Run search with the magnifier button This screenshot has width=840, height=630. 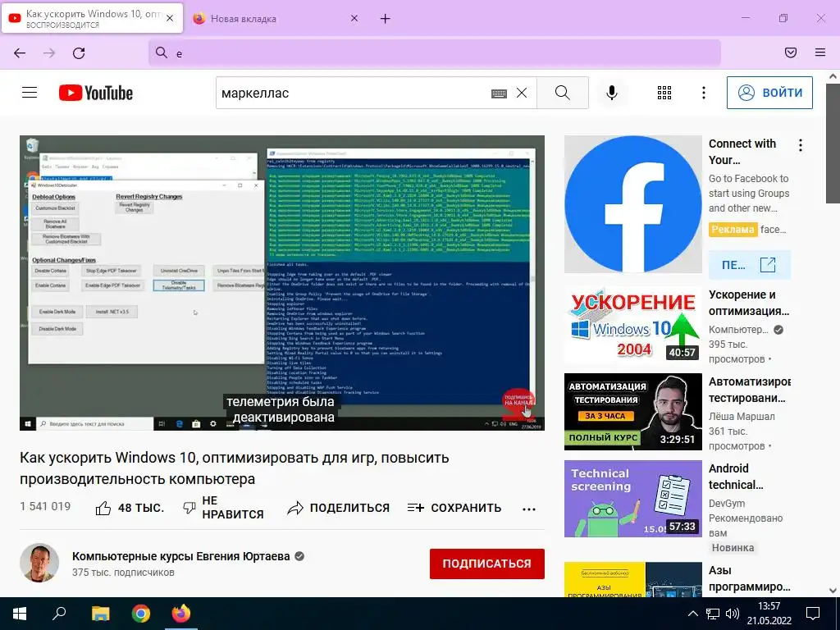563,93
